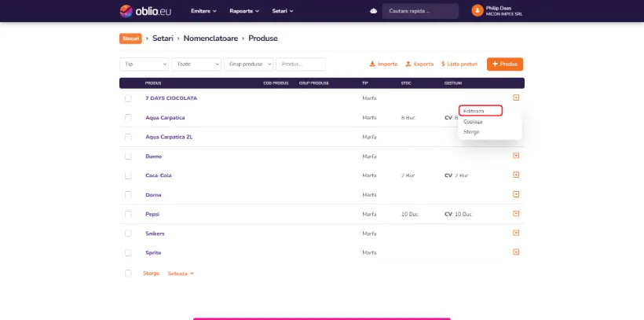The image size is (644, 320).
Task: Click the bulk Sterge link below the table
Action: click(151, 274)
